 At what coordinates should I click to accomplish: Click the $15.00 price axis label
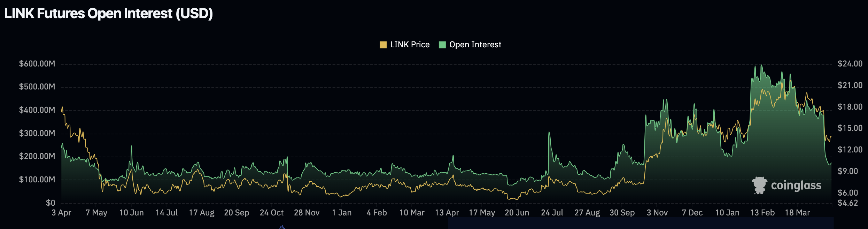pyautogui.click(x=850, y=128)
